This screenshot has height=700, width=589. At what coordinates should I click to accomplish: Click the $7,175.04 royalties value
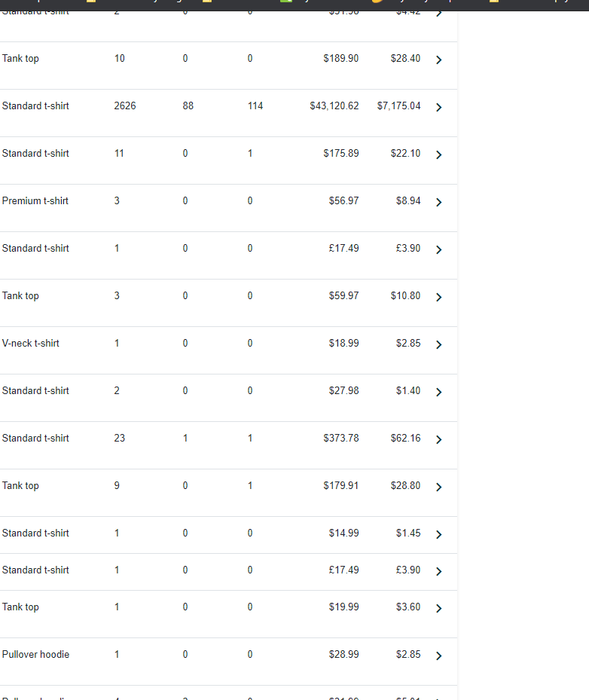(x=398, y=105)
